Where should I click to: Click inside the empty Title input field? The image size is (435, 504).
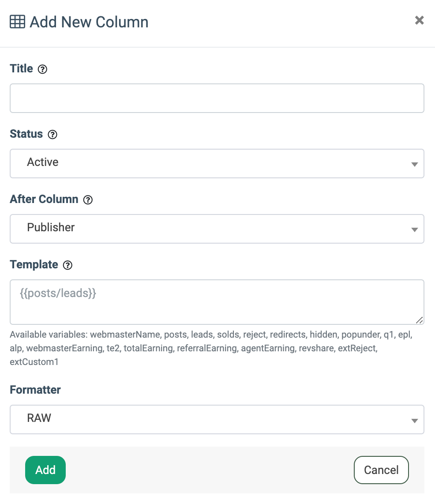(217, 98)
